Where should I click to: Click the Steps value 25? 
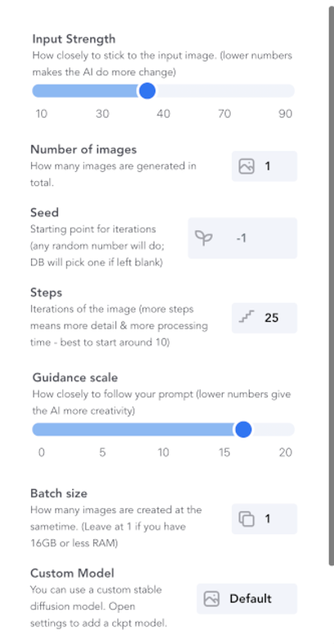[272, 317]
